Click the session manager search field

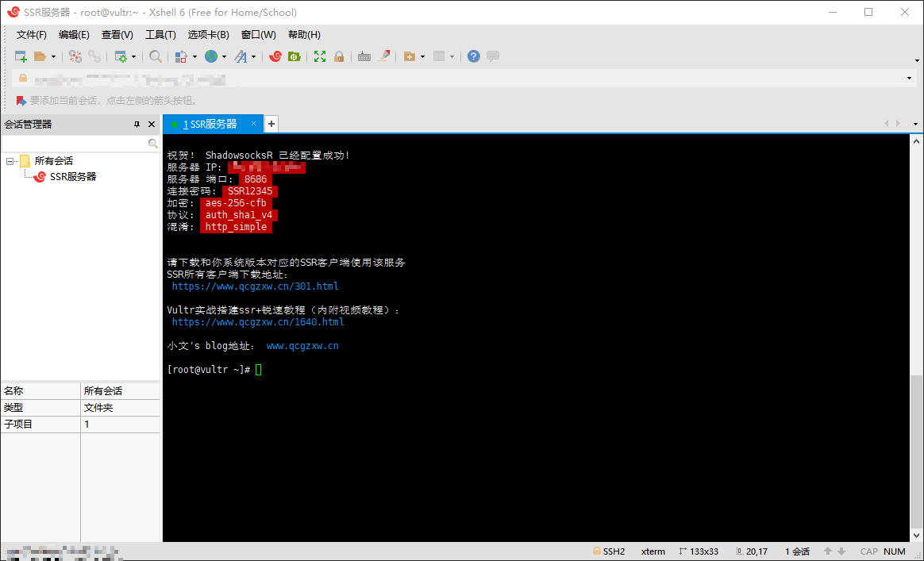(75, 143)
